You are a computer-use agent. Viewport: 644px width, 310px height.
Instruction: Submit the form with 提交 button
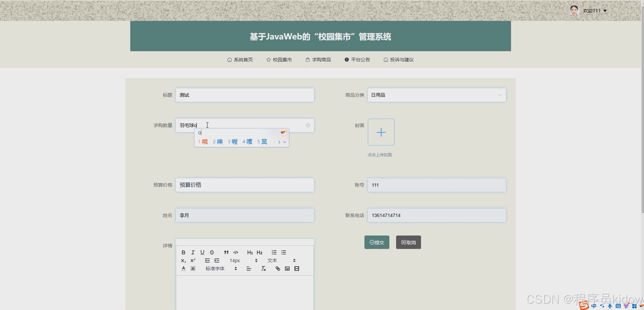(x=376, y=242)
